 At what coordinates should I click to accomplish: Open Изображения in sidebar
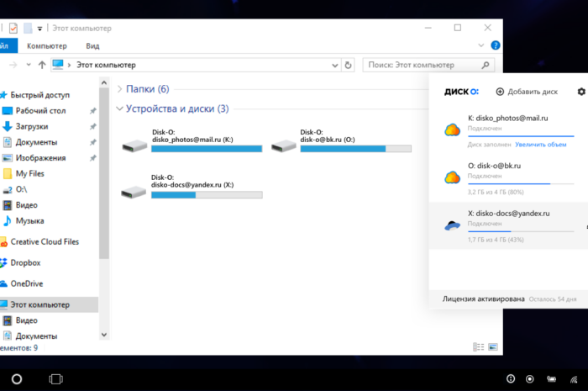40,158
